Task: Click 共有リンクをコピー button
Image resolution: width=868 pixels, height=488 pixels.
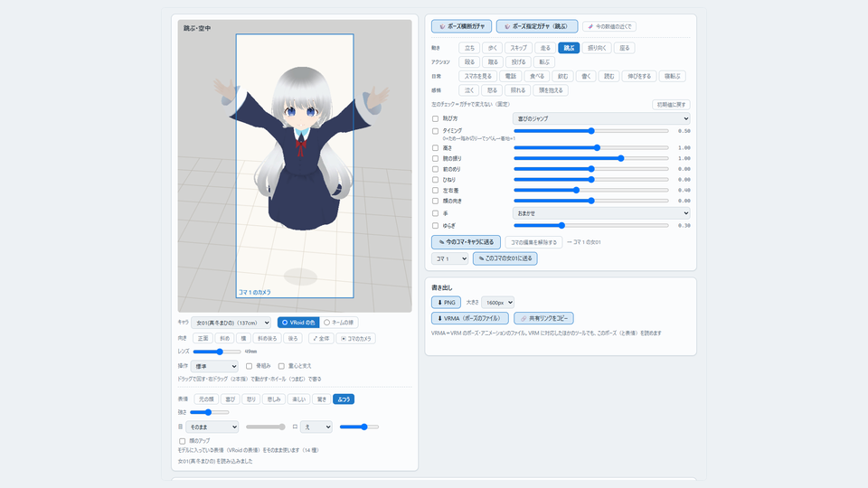Action: coord(543,318)
